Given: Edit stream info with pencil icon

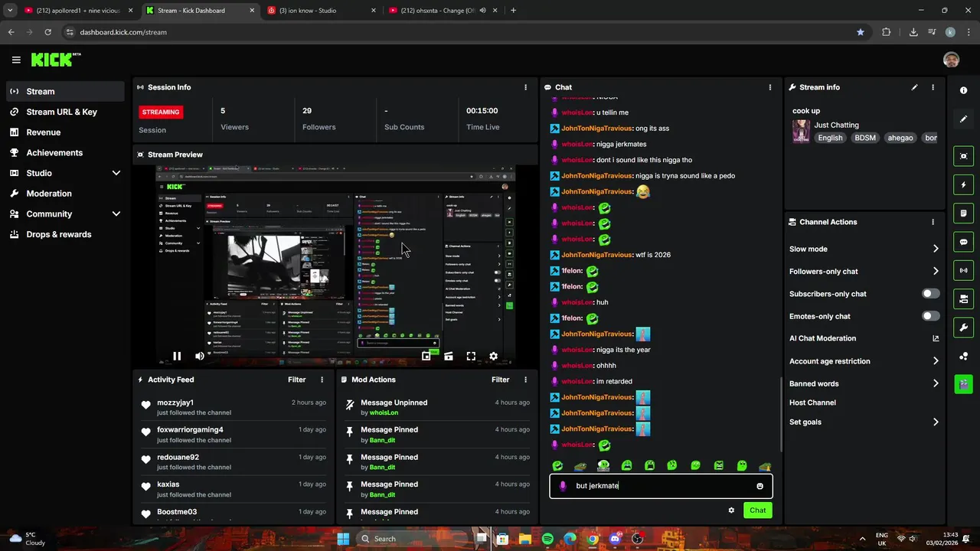Looking at the screenshot, I should [914, 87].
